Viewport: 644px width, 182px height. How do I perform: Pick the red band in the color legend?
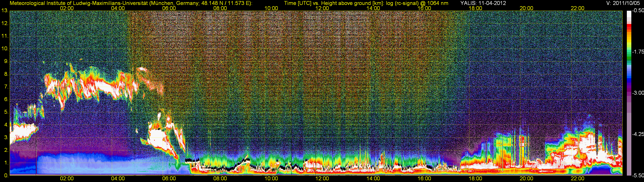point(629,27)
